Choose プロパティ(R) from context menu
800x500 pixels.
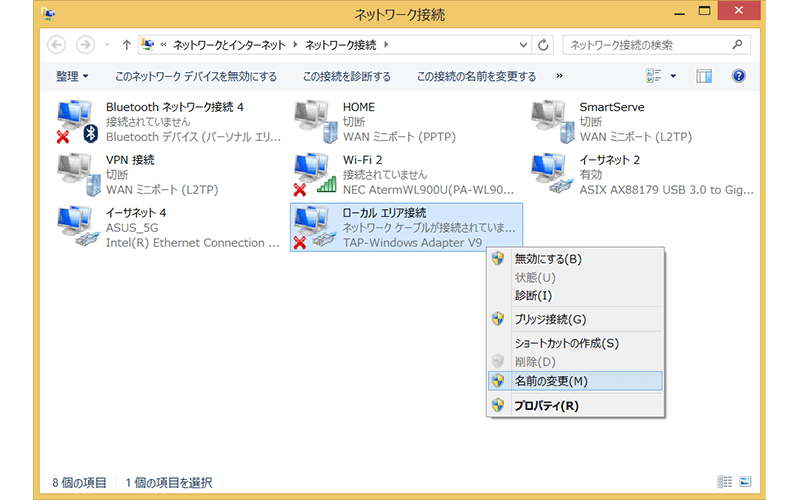coord(546,406)
